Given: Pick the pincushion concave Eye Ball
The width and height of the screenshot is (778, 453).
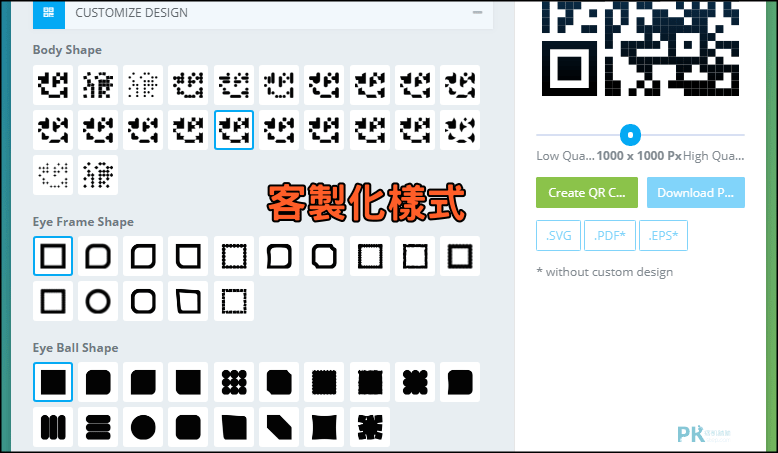Looking at the screenshot, I should click(x=324, y=427).
